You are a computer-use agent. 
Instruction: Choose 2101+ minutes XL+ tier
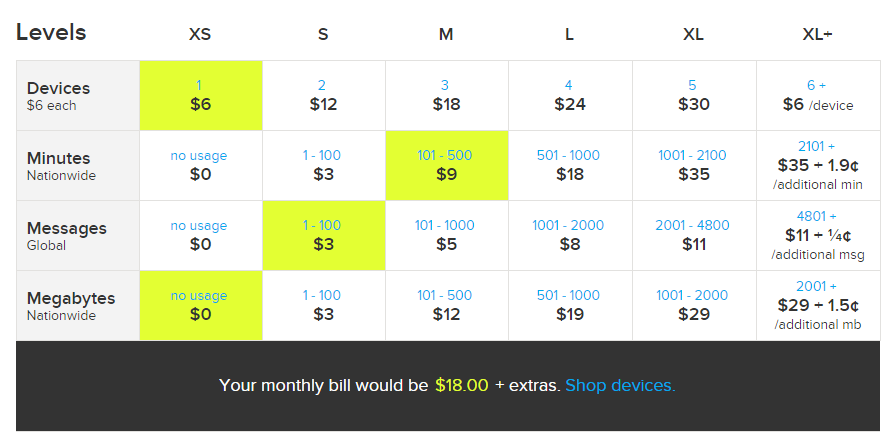[818, 165]
